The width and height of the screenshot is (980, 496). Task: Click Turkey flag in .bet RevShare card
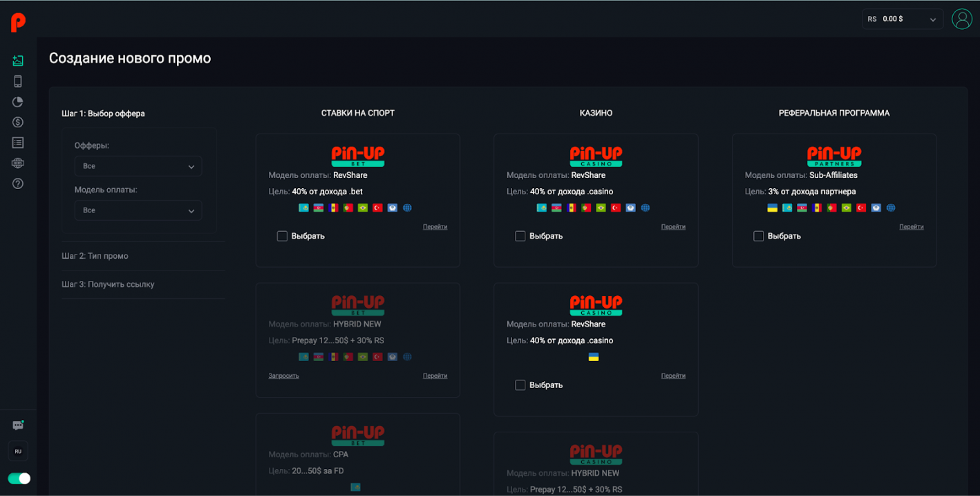377,208
